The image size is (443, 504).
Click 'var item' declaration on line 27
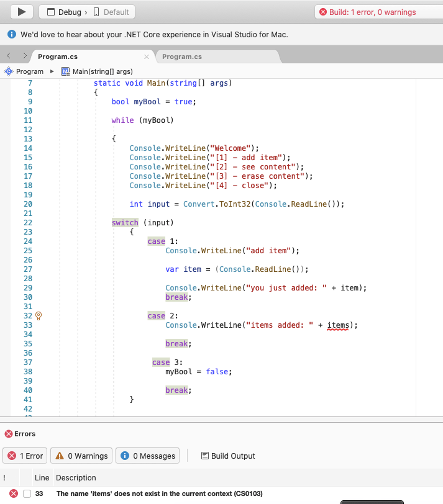183,269
